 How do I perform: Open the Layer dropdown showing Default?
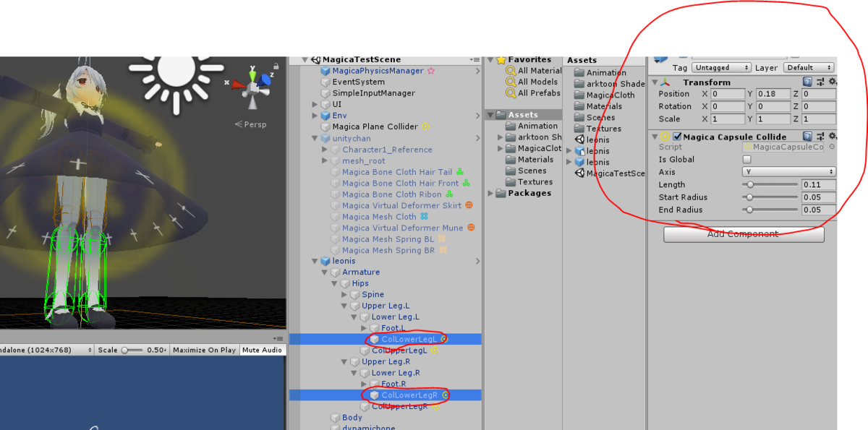pos(808,67)
